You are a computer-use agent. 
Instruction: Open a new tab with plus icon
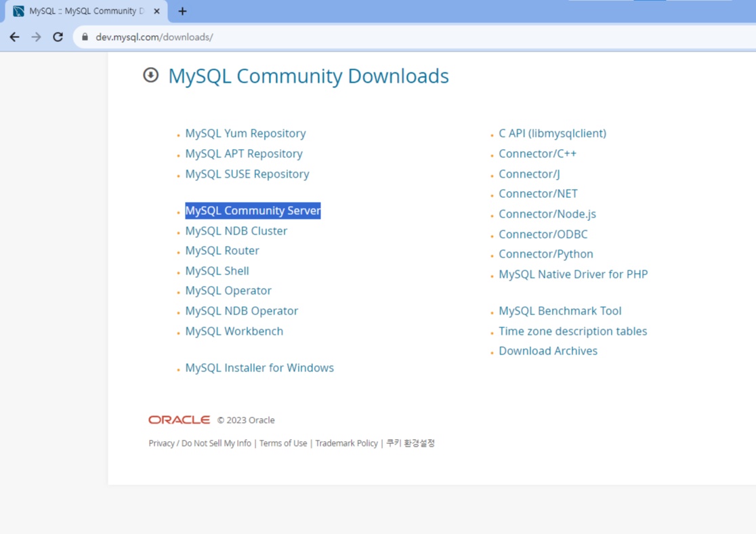coord(182,11)
